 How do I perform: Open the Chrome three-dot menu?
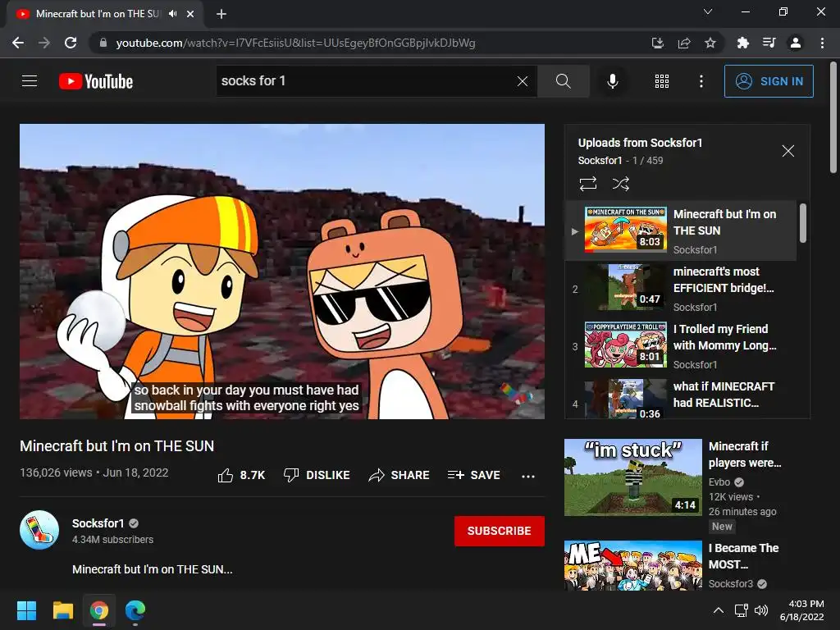point(822,43)
